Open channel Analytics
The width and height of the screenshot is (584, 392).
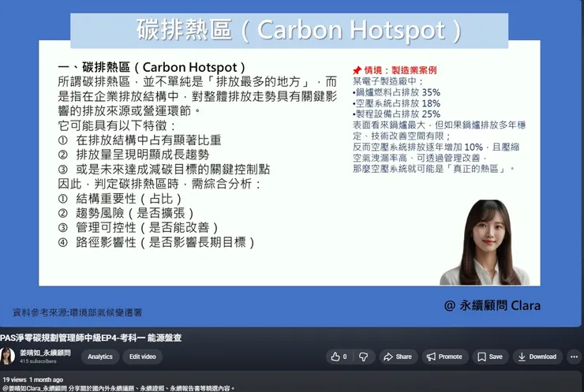[x=99, y=357]
